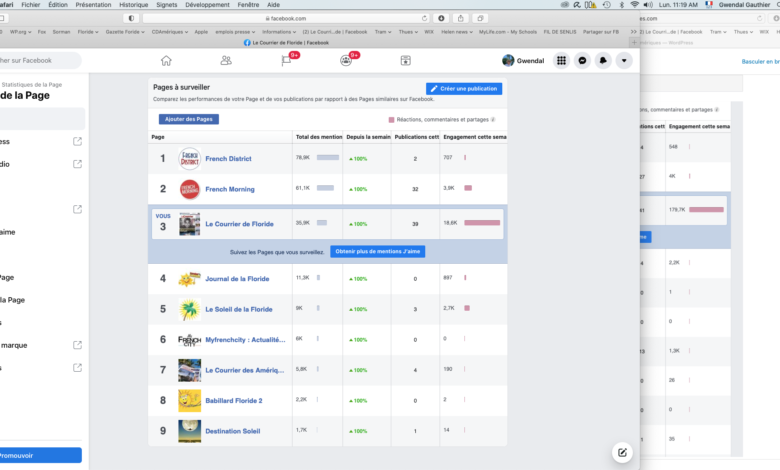Image resolution: width=780 pixels, height=470 pixels.
Task: Click the Le Soleil de la Floride thumbnail
Action: (x=189, y=309)
